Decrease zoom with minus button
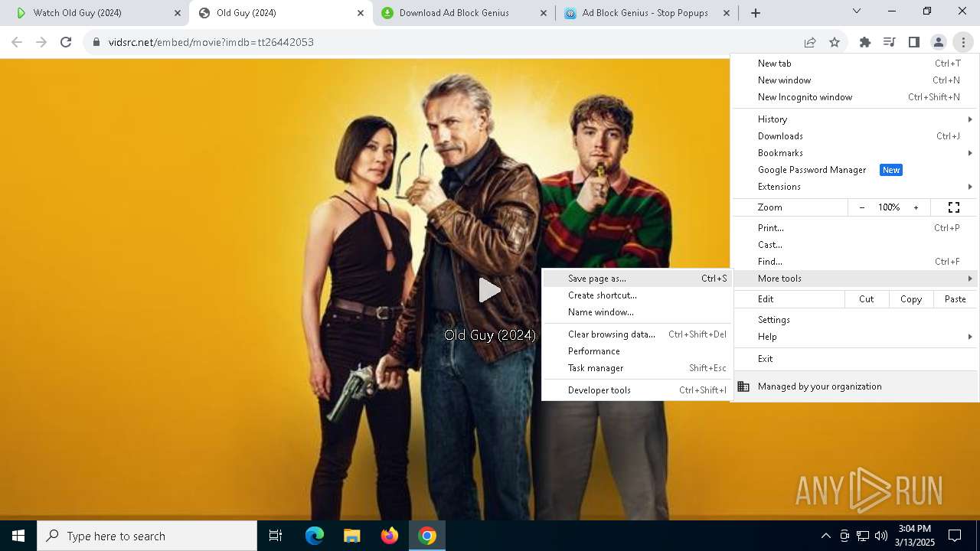The image size is (980, 551). (x=862, y=207)
